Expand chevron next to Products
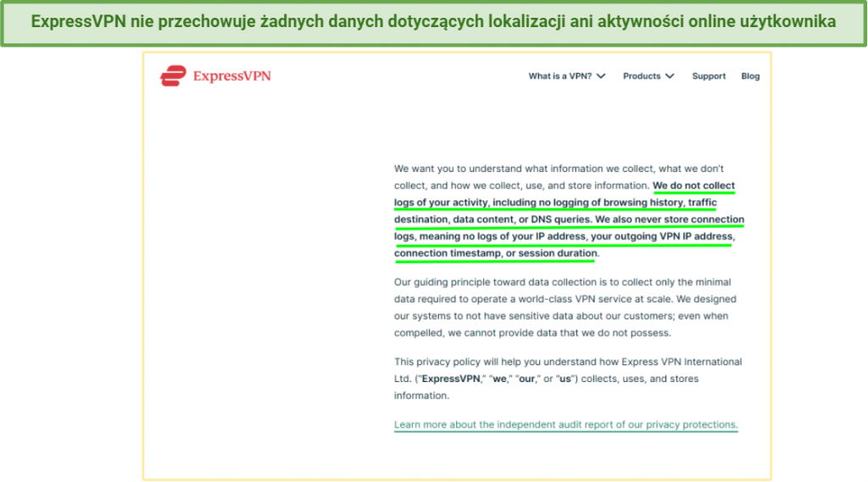The width and height of the screenshot is (868, 482). [670, 76]
